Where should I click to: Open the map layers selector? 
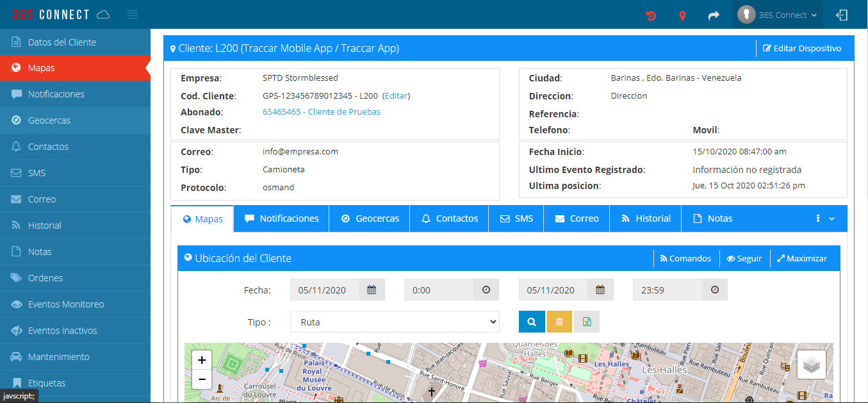click(811, 365)
